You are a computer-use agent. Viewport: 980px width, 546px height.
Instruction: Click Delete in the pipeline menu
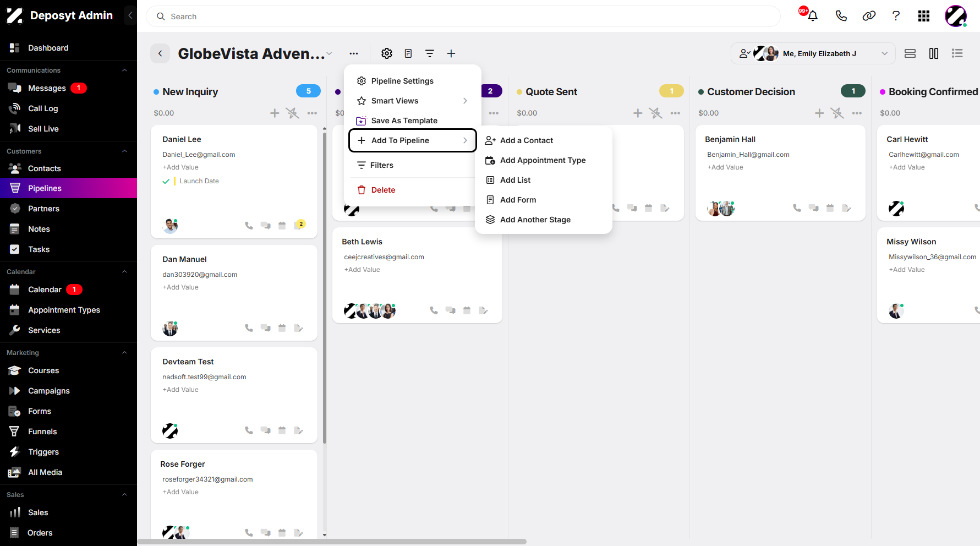coord(413,190)
